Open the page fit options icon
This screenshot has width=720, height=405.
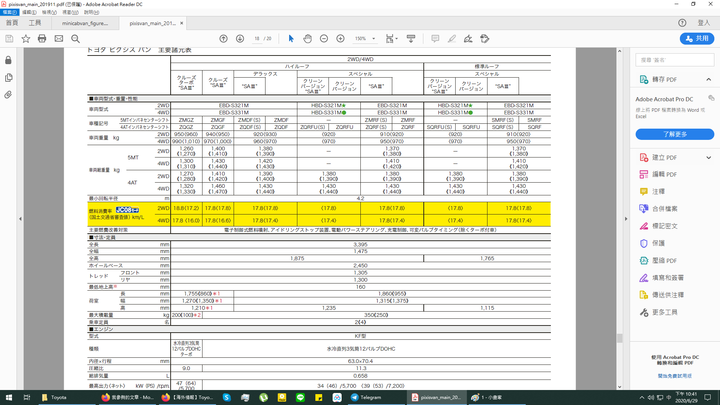click(391, 39)
